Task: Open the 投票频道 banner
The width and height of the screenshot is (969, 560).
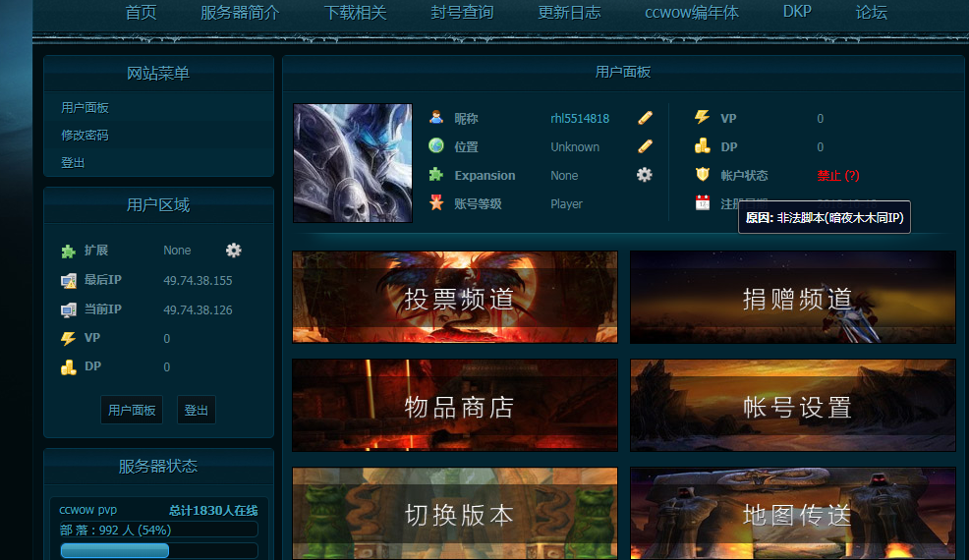Action: click(x=455, y=297)
